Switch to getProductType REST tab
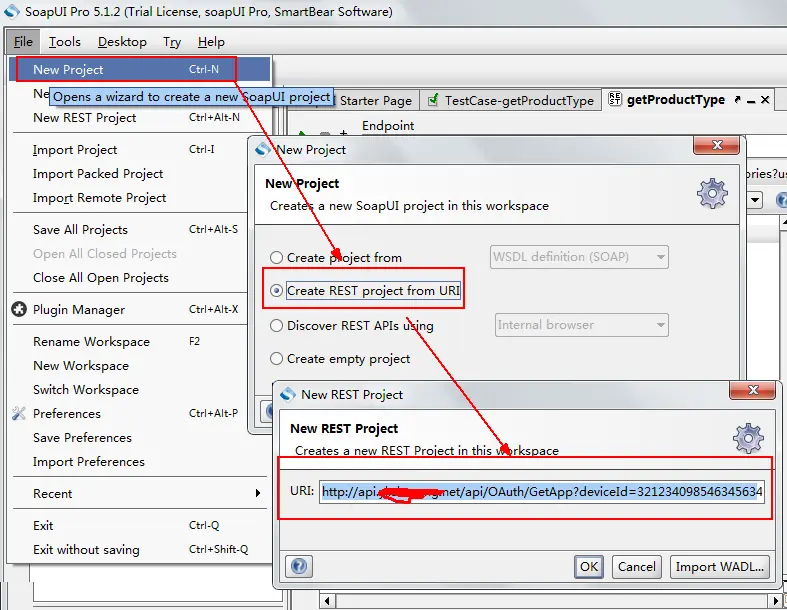Viewport: 787px width, 610px height. pyautogui.click(x=676, y=100)
